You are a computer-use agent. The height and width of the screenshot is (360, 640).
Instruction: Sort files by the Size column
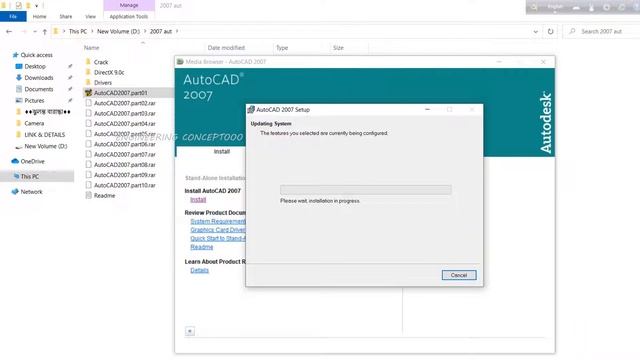(x=338, y=48)
